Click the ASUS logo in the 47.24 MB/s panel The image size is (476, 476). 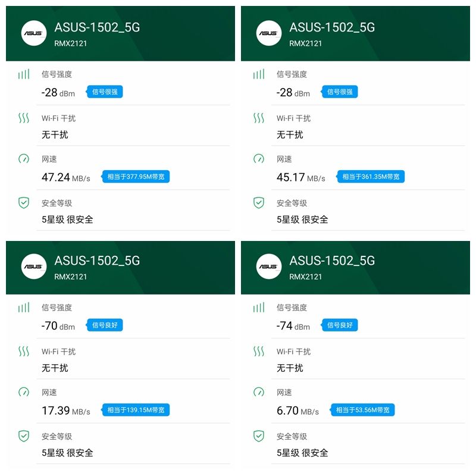coord(34,33)
